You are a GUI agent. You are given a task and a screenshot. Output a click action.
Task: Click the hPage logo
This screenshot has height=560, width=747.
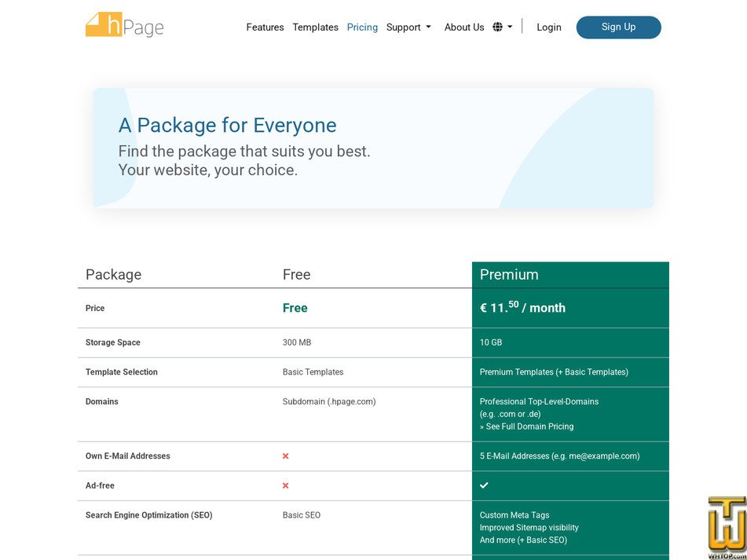pyautogui.click(x=124, y=25)
